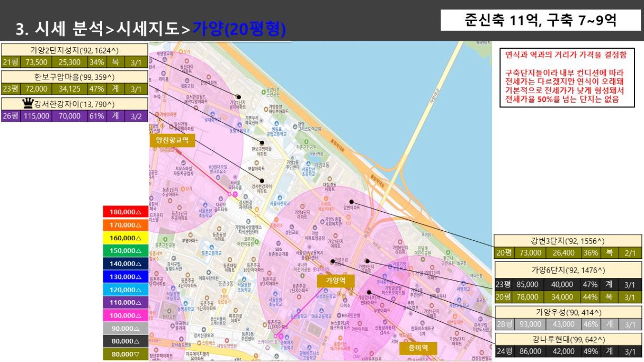
Task: Click the 44% cell in 가양6단지 20평 row
Action: coord(591,297)
